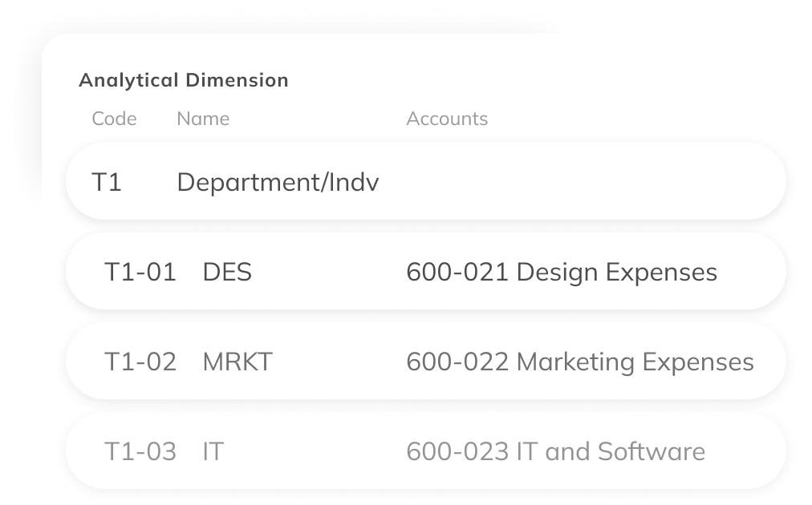The image size is (812, 505).
Task: Click the IT name cell
Action: click(213, 451)
